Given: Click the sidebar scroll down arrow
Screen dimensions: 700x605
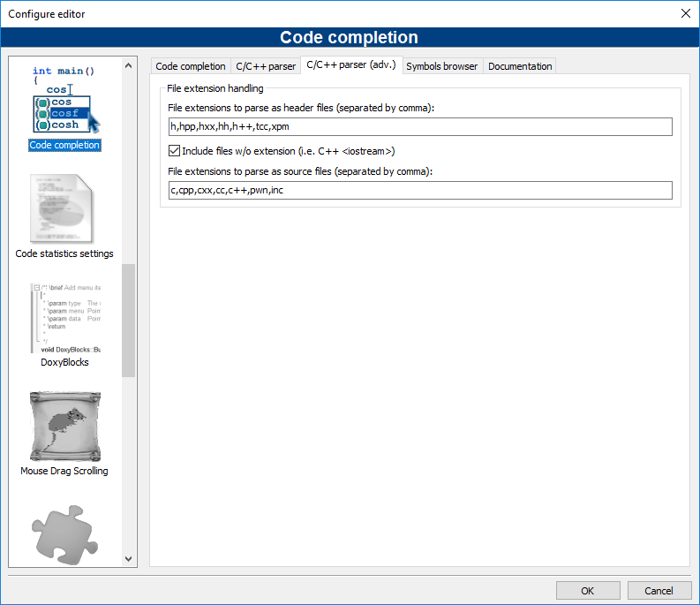Looking at the screenshot, I should click(129, 558).
